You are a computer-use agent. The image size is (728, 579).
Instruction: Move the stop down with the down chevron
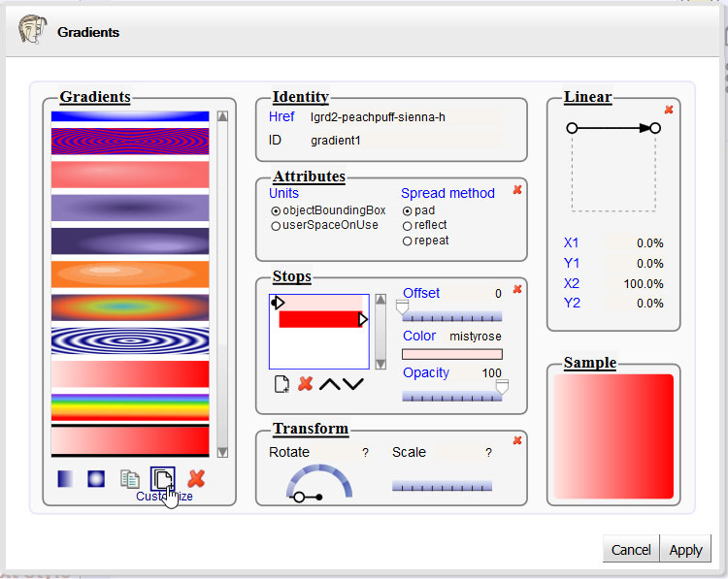(x=353, y=384)
